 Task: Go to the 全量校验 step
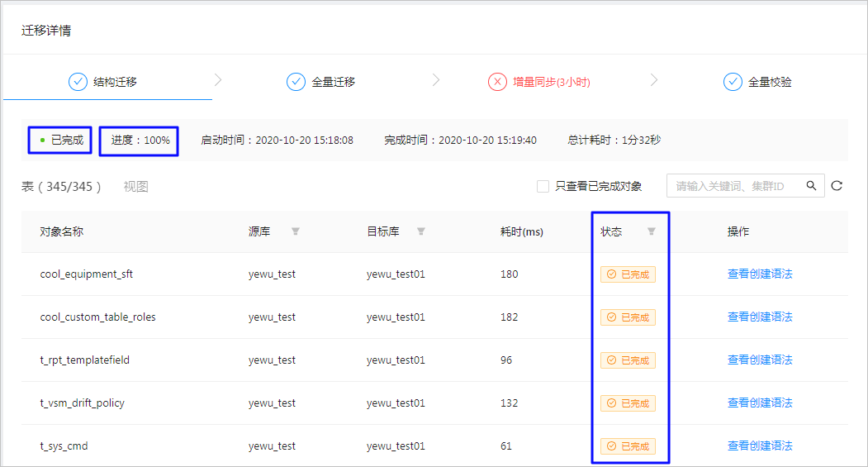click(x=757, y=82)
